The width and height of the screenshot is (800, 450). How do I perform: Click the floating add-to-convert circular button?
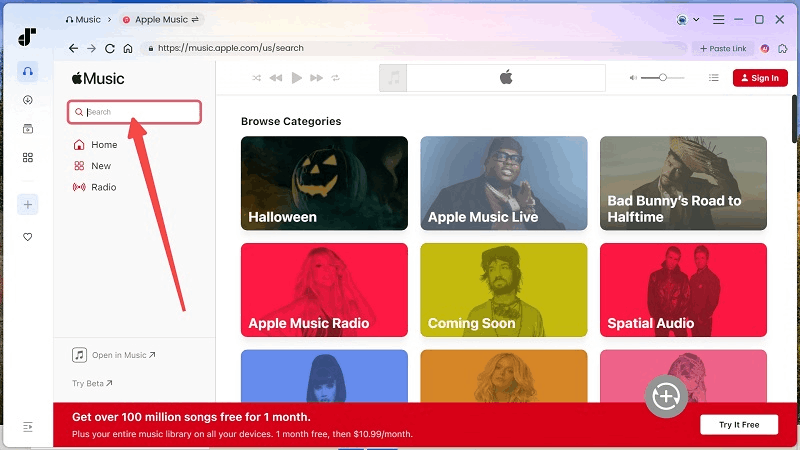click(665, 396)
